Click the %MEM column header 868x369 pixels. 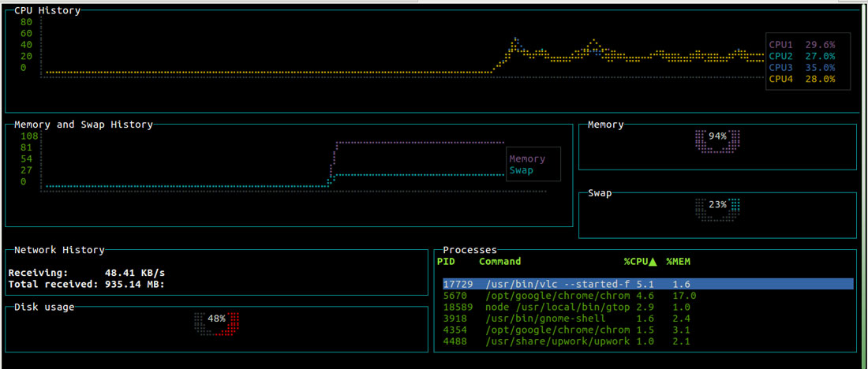click(678, 261)
